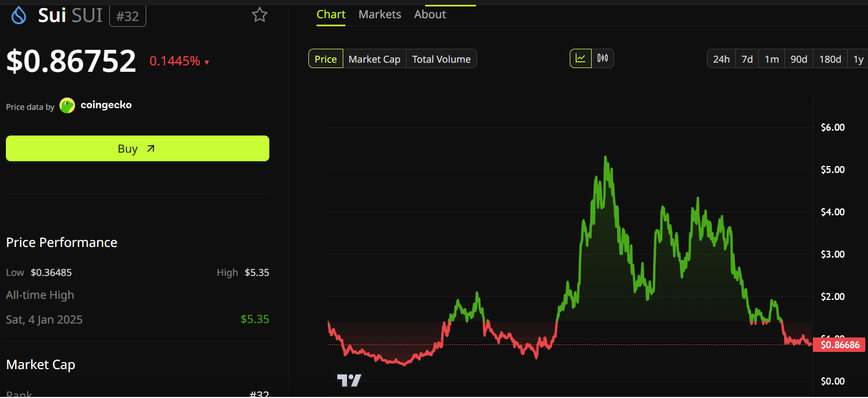Viewport: 868px width, 398px height.
Task: Select the Total Volume data toggle
Action: pyautogui.click(x=441, y=59)
